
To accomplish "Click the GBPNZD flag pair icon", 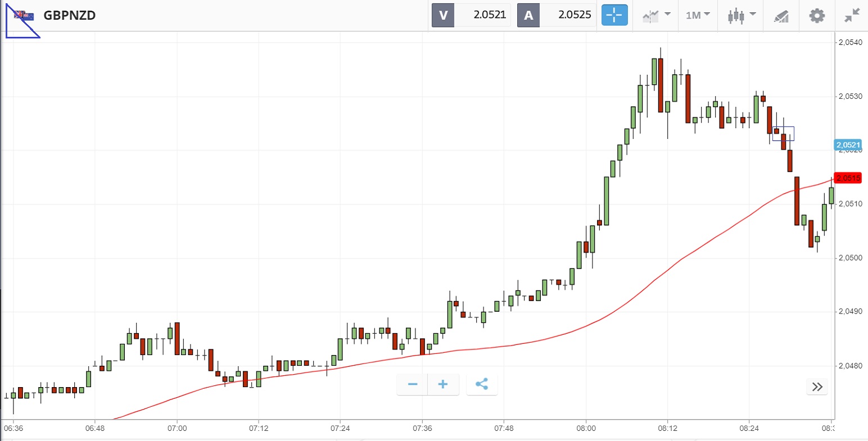I will click(x=24, y=16).
